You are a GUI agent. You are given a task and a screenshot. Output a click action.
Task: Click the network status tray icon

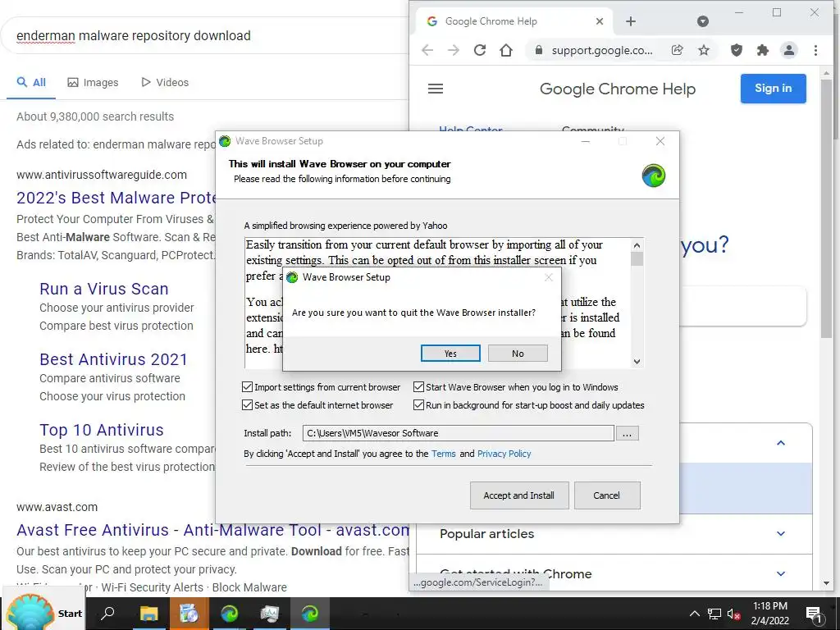click(714, 614)
